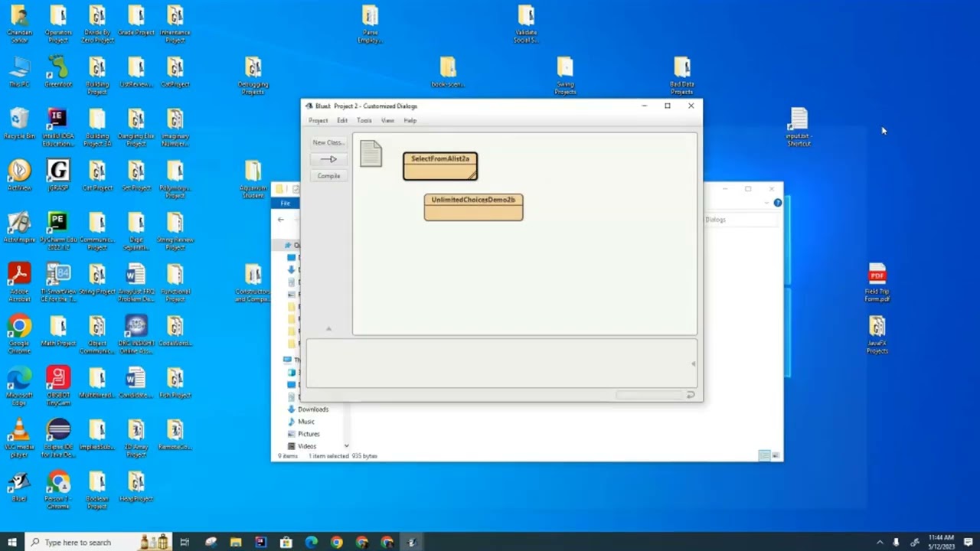
Task: Open the TI-SmartView CE desktop shortcut
Action: pos(58,282)
